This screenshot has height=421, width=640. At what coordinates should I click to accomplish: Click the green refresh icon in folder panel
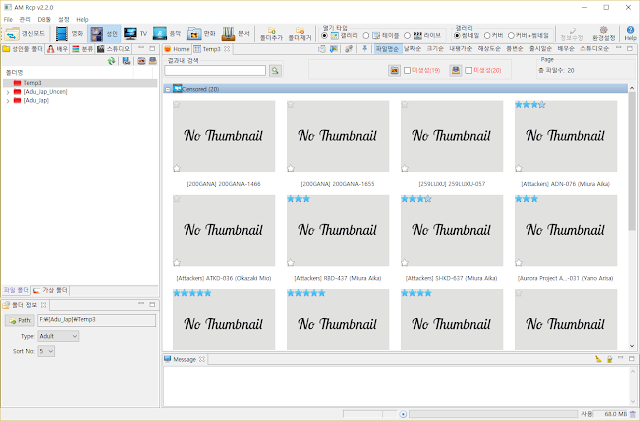coord(111,61)
